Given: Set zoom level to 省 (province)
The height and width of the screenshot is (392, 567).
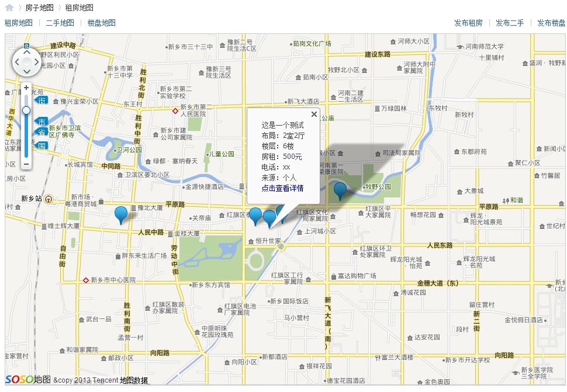Looking at the screenshot, I should pyautogui.click(x=42, y=132).
